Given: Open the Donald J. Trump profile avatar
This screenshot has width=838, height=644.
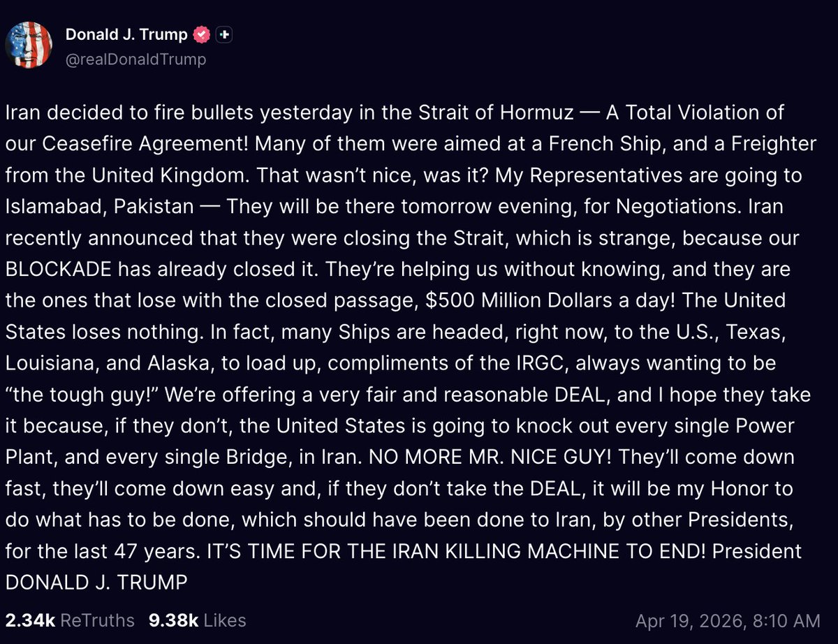Looking at the screenshot, I should click(29, 45).
